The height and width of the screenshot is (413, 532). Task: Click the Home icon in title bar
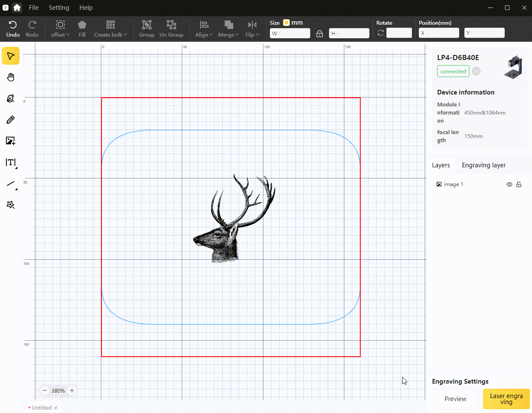click(x=17, y=8)
